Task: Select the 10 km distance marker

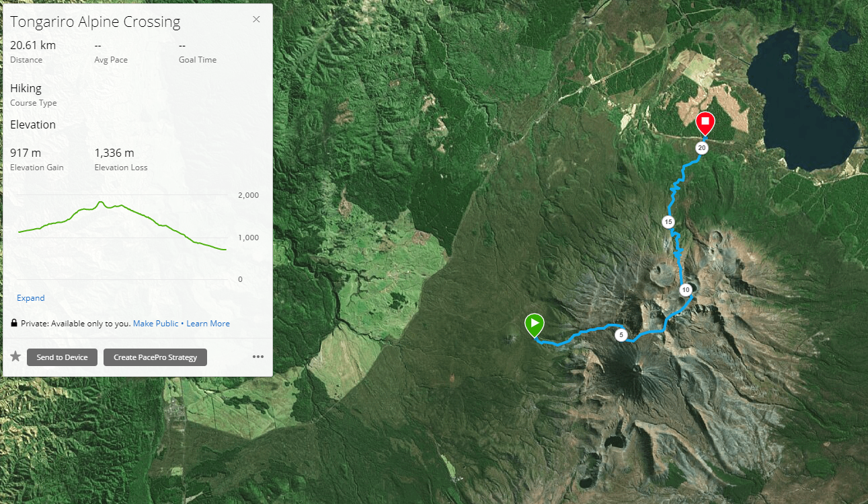Action: [x=685, y=290]
